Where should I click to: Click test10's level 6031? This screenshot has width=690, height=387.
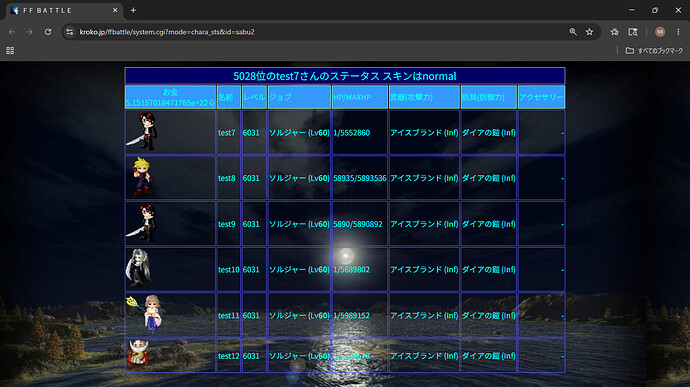pos(251,269)
